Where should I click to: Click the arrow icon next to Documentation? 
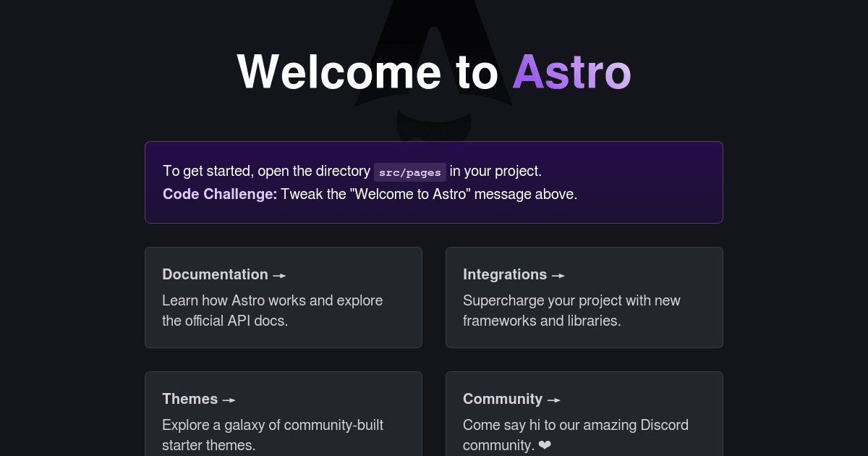(x=280, y=275)
